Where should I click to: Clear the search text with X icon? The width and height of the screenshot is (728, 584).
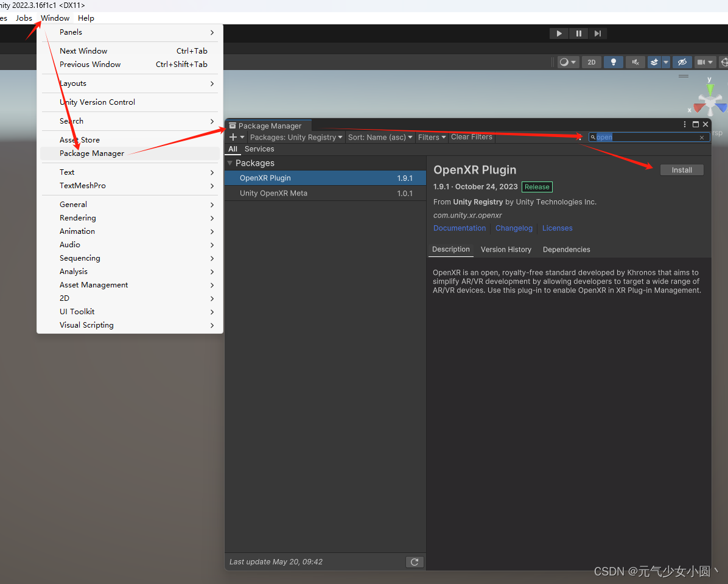(702, 138)
